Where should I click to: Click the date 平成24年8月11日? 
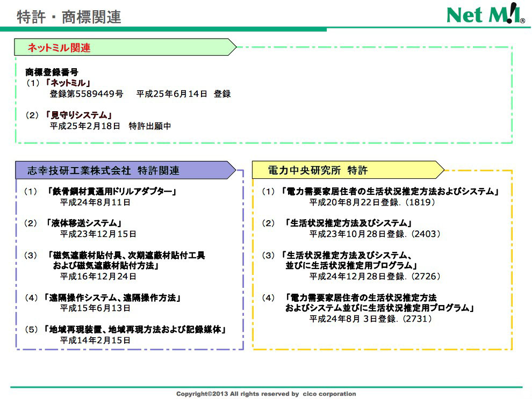pos(95,202)
